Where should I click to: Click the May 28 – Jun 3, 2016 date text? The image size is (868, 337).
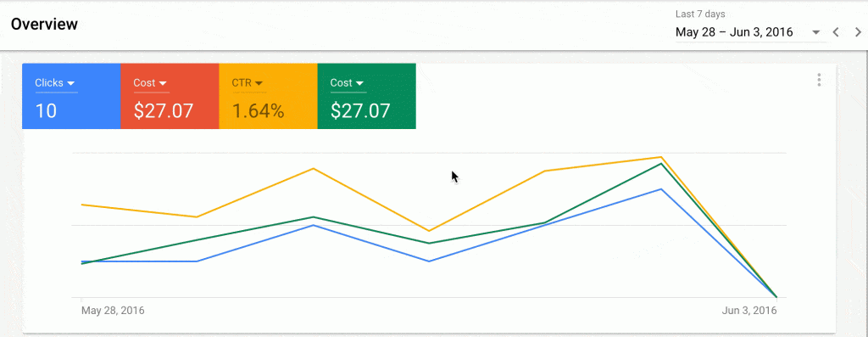[x=734, y=32]
